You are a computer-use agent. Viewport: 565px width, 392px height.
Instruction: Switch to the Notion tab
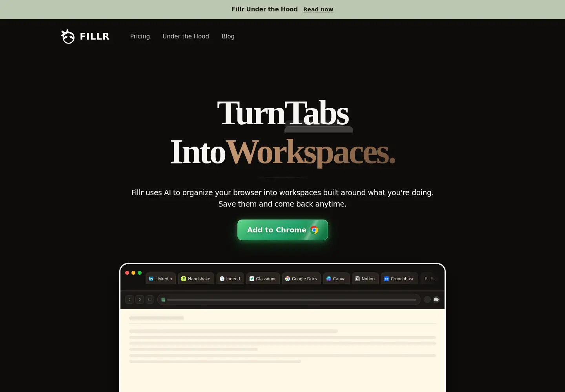(365, 279)
